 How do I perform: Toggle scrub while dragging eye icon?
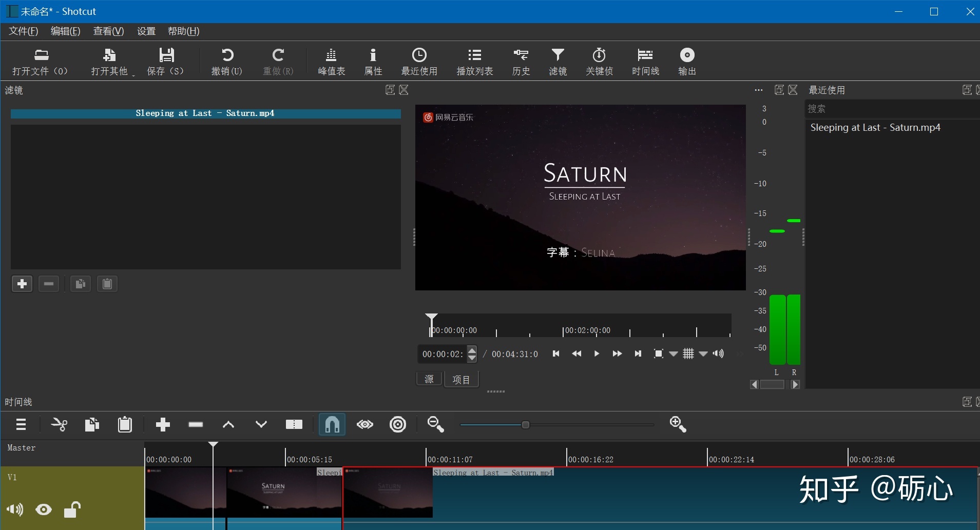coord(365,424)
